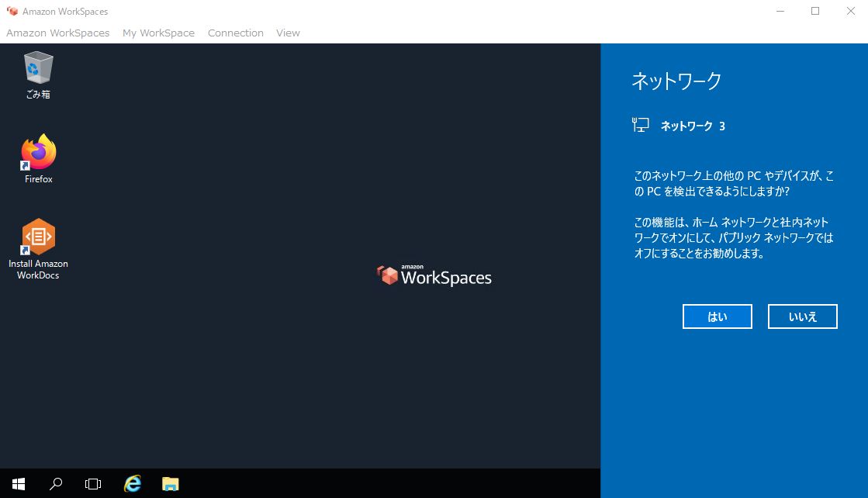Click the いいえ button
The height and width of the screenshot is (498, 868).
pos(802,316)
